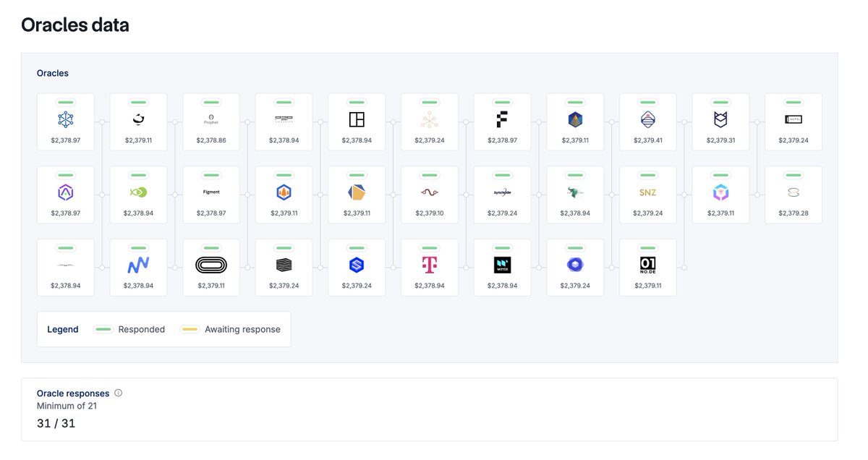Click the price under the green fish logo
This screenshot has height=460, width=868.
pyautogui.click(x=138, y=213)
